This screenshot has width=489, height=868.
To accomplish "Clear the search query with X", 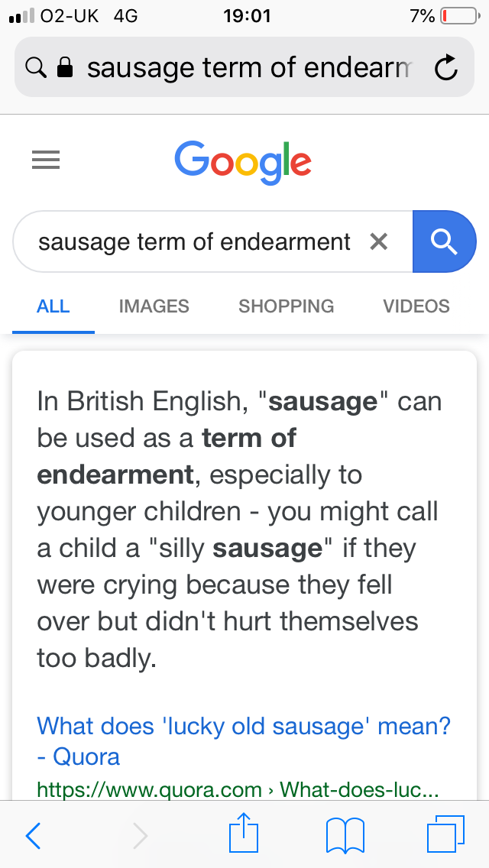I will click(378, 242).
